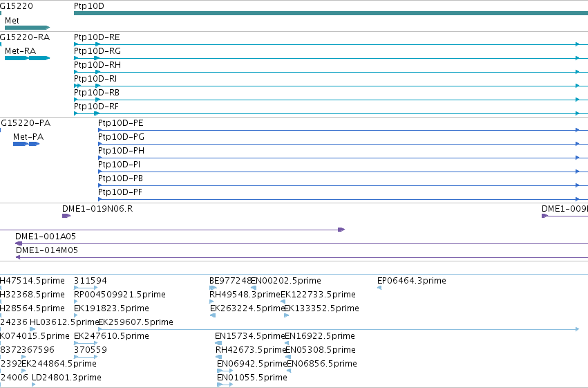Select the Ptp10D-RB transcript label
Screen dimensions: 588x388
(x=96, y=93)
